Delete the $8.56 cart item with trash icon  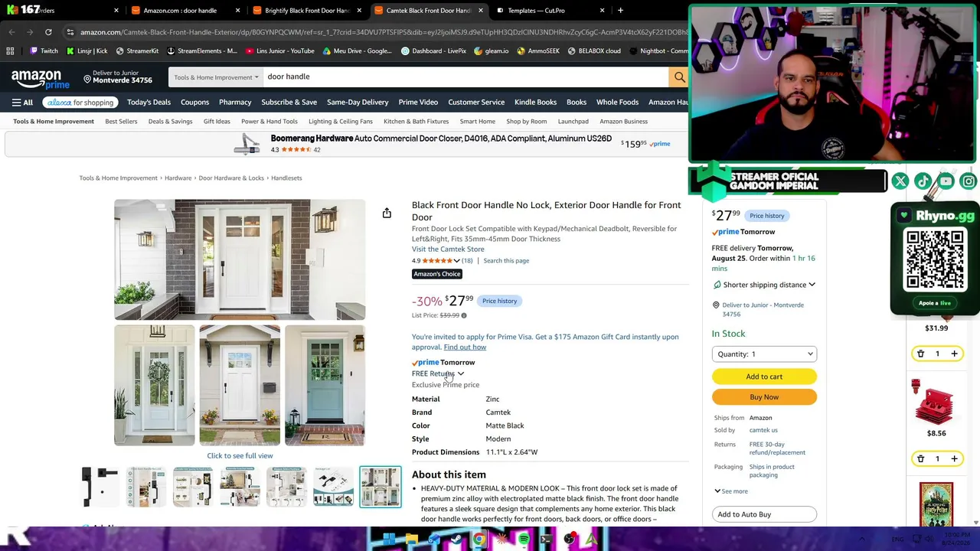tap(920, 458)
